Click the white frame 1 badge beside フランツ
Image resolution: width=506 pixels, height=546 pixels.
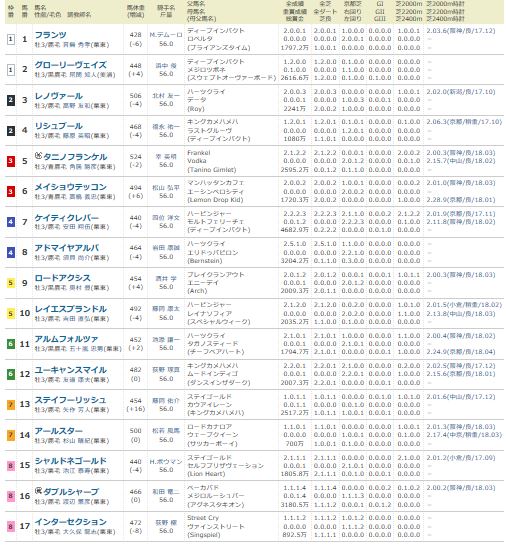(11, 39)
